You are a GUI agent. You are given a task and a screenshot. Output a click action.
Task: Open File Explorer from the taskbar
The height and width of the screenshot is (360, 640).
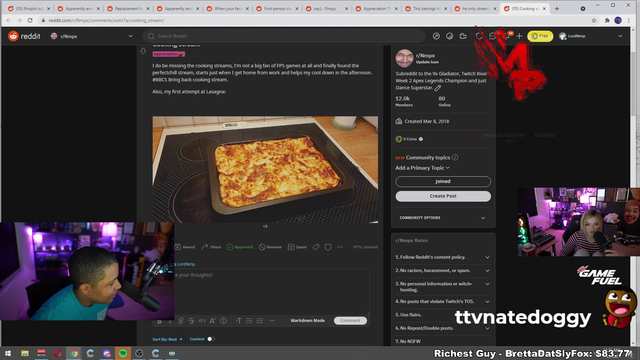(25, 353)
